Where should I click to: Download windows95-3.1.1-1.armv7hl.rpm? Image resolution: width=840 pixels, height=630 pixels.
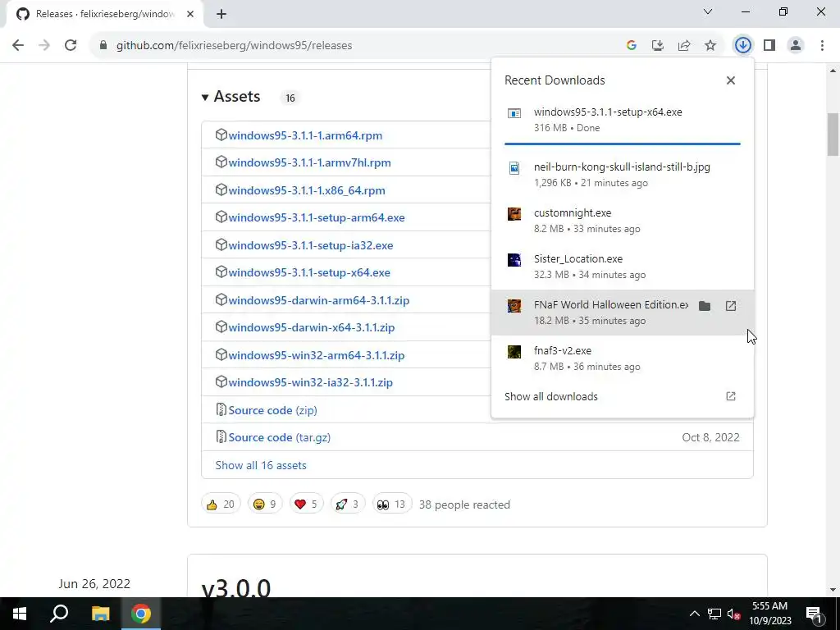click(309, 163)
